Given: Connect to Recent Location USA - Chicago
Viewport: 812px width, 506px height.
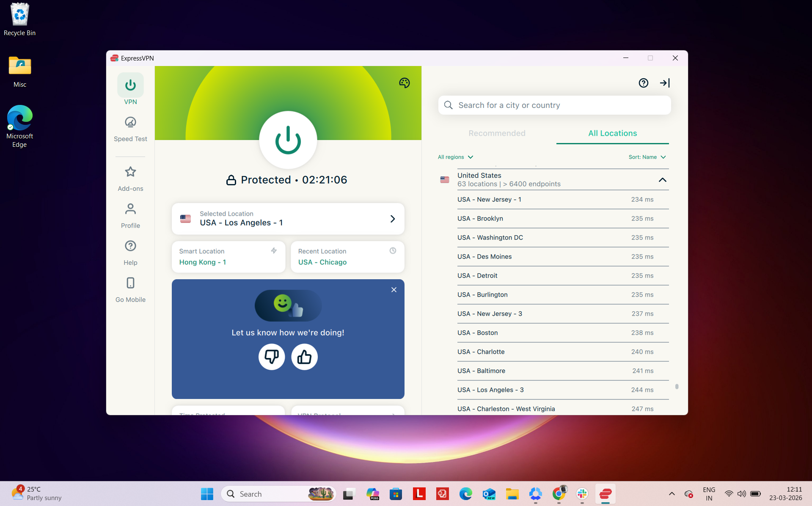Looking at the screenshot, I should pyautogui.click(x=347, y=257).
